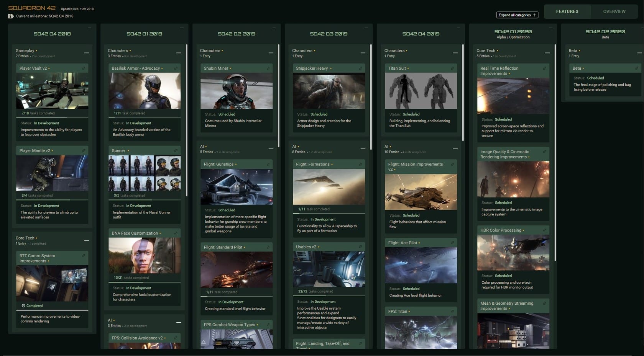The height and width of the screenshot is (356, 644).
Task: Open the Player Vault v2 card expand icon
Action: point(84,68)
